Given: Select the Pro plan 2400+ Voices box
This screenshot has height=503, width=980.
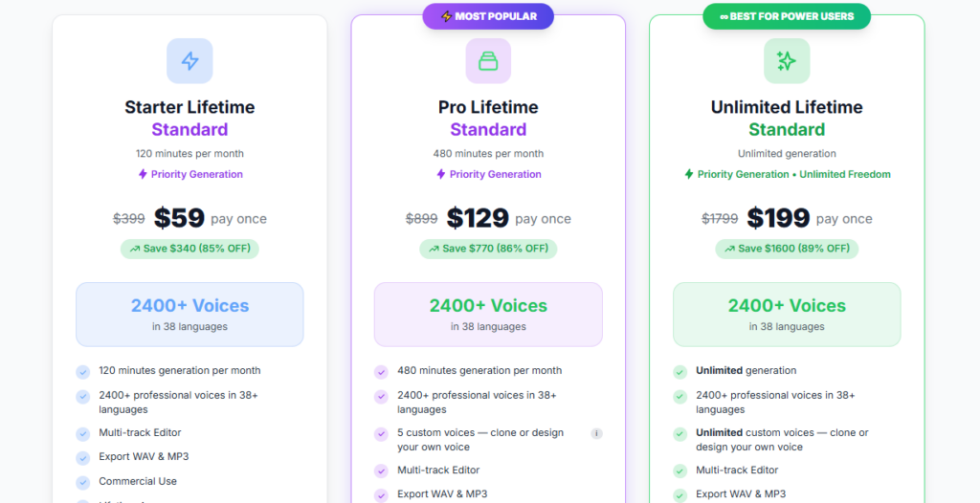Looking at the screenshot, I should click(488, 314).
